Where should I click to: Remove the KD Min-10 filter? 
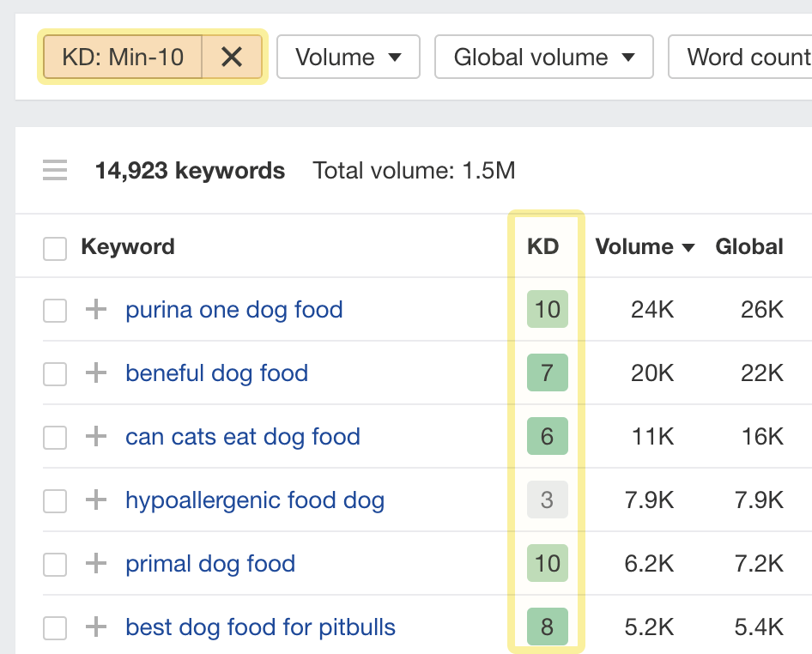[x=232, y=58]
